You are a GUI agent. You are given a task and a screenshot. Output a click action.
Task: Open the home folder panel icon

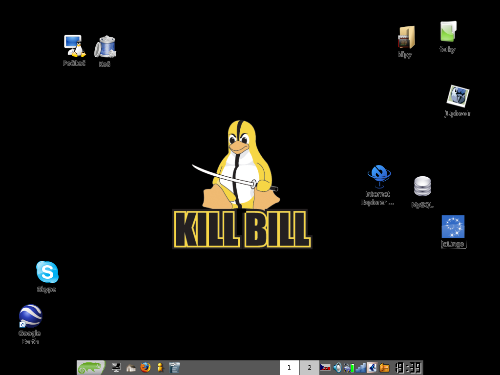[x=131, y=368]
